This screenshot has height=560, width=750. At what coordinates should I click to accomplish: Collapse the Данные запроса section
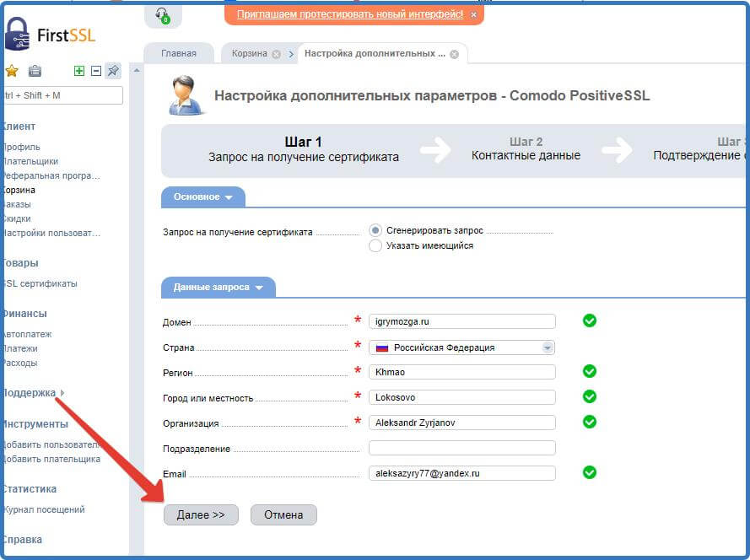[x=219, y=288]
